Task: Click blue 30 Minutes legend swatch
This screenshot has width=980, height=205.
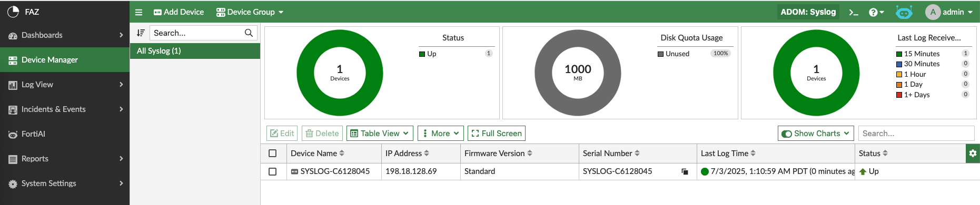Action: 899,64
